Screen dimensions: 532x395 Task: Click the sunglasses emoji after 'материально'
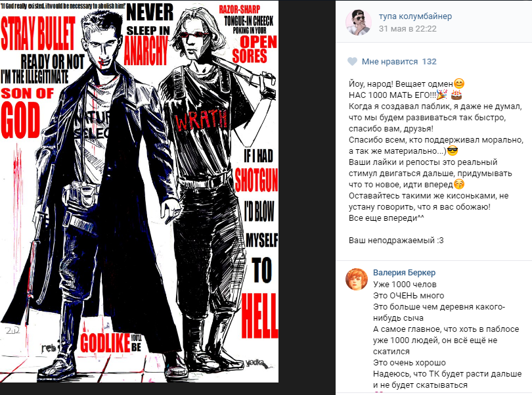[x=453, y=151]
